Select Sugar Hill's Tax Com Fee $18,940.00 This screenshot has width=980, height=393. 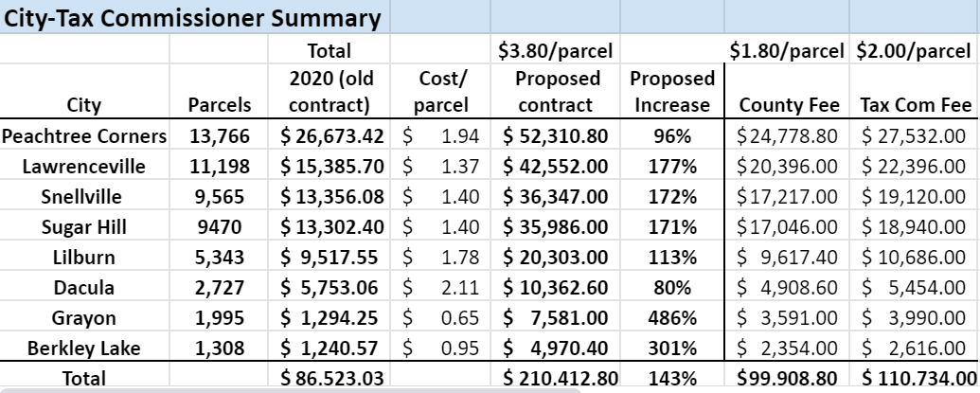[x=913, y=226]
